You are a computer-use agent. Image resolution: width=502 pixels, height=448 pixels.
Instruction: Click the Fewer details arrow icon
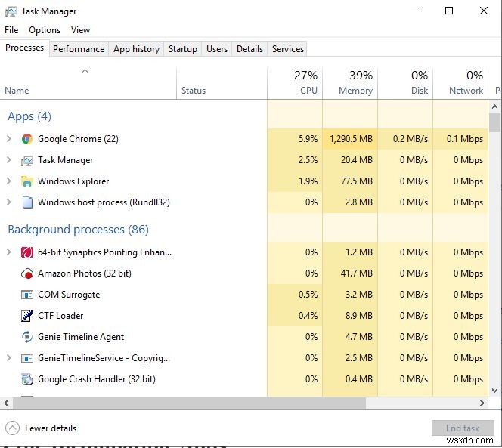(x=13, y=428)
